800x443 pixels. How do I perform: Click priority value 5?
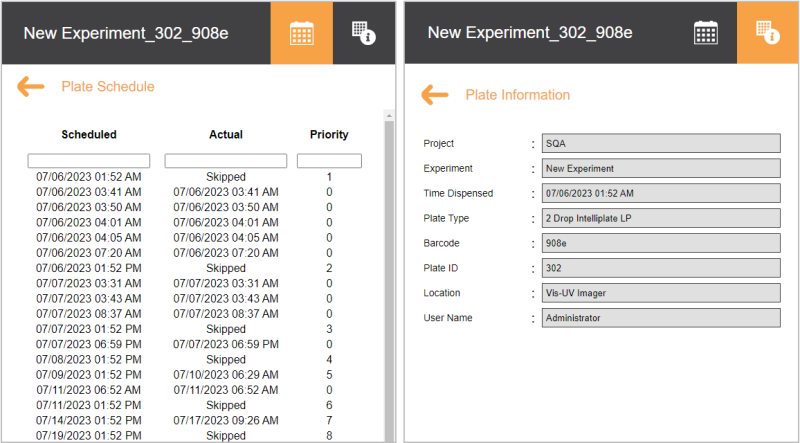point(329,375)
